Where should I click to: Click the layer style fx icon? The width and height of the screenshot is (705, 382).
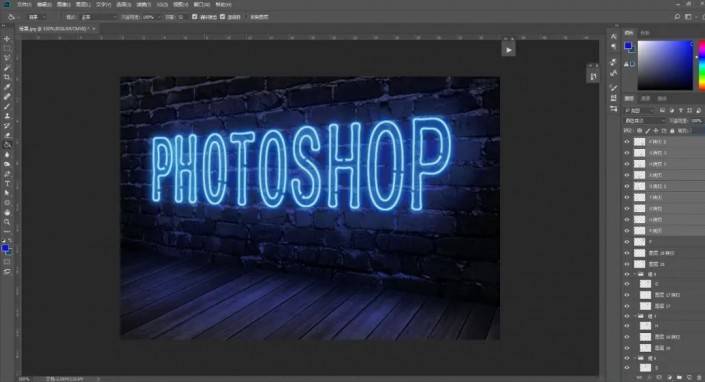650,378
